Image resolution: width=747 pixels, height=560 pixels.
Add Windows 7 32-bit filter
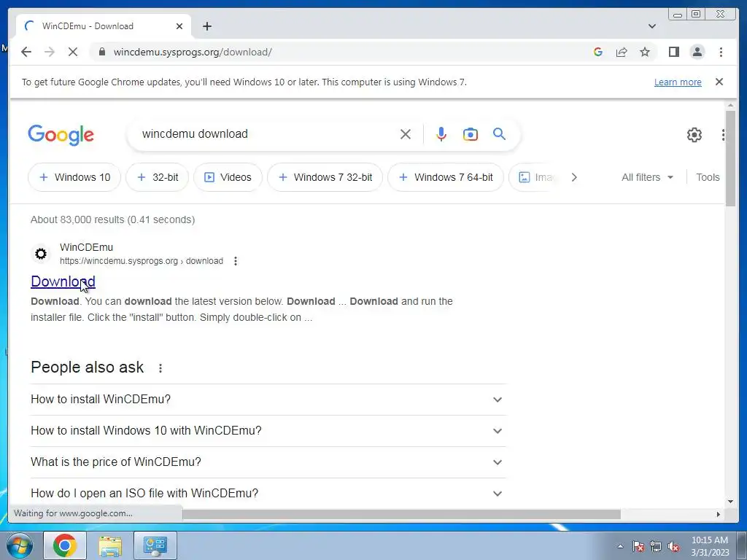click(325, 177)
